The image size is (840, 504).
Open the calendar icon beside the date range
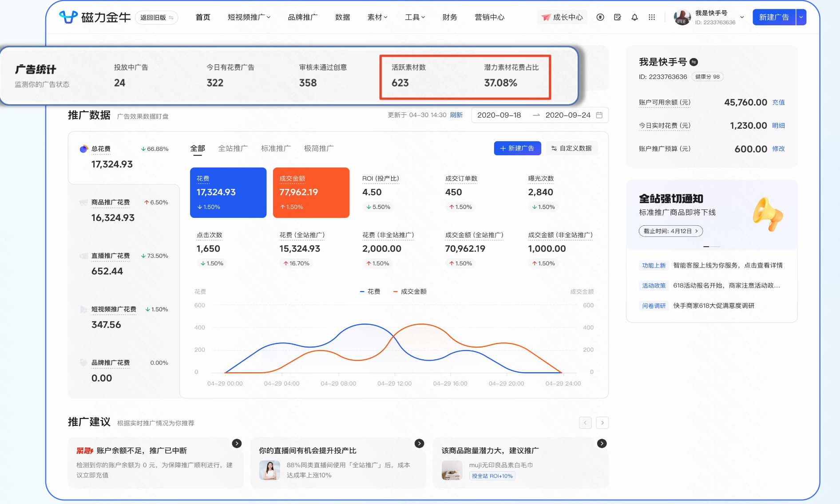600,115
